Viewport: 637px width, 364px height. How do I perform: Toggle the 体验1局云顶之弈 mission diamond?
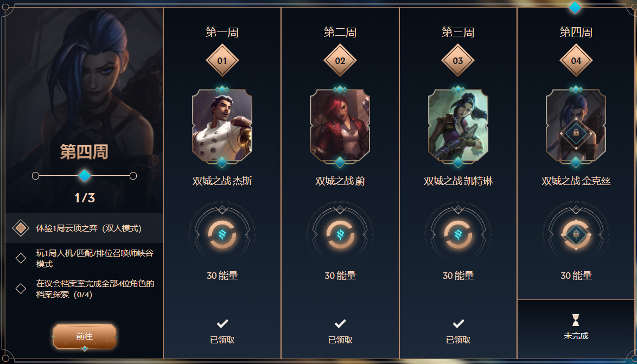pyautogui.click(x=21, y=228)
